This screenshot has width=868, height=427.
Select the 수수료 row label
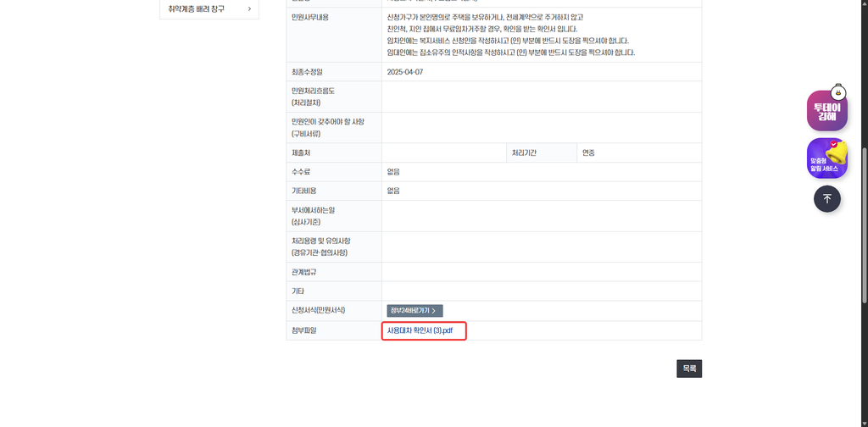tap(301, 172)
